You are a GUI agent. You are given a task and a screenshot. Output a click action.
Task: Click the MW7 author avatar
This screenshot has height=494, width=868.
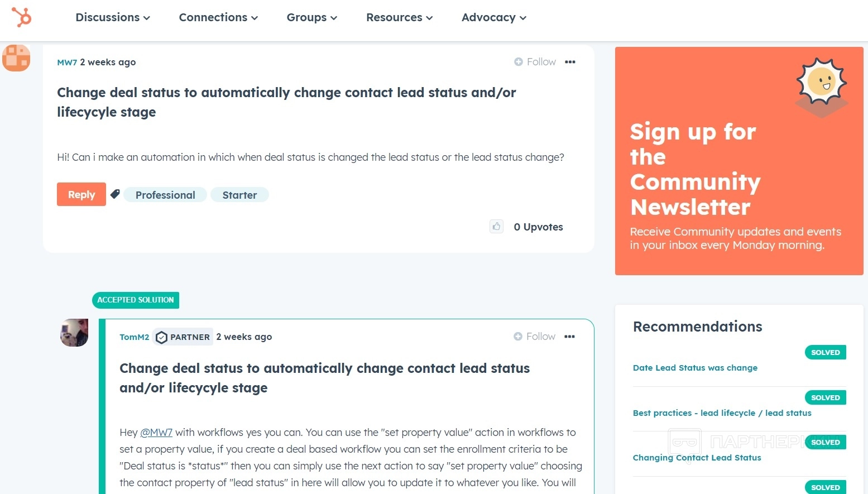click(16, 58)
